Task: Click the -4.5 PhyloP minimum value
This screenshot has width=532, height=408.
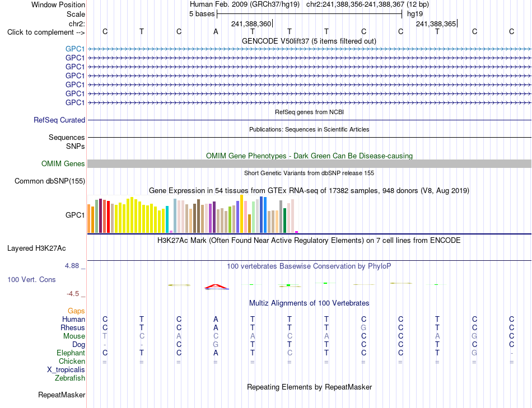Action: [73, 294]
